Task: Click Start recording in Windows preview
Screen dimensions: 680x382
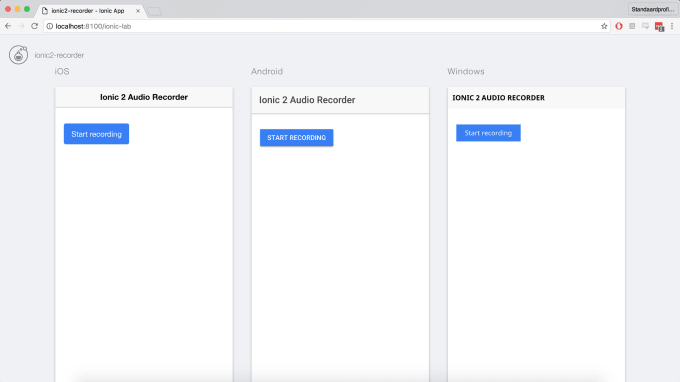Action: pyautogui.click(x=488, y=133)
